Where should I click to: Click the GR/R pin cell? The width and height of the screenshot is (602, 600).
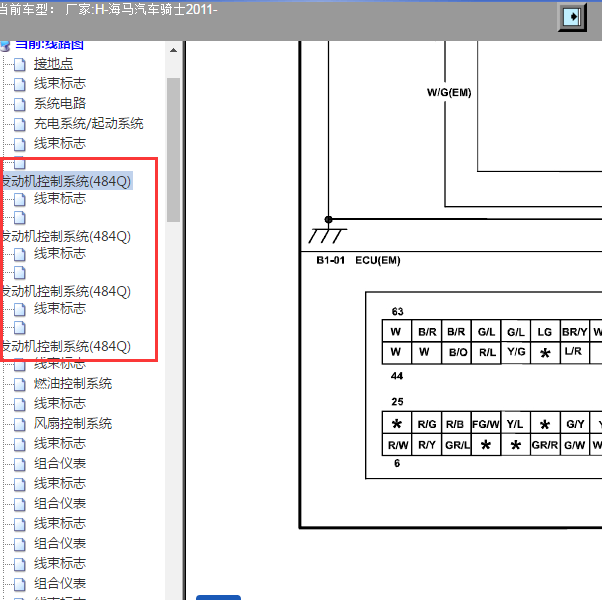coord(545,445)
